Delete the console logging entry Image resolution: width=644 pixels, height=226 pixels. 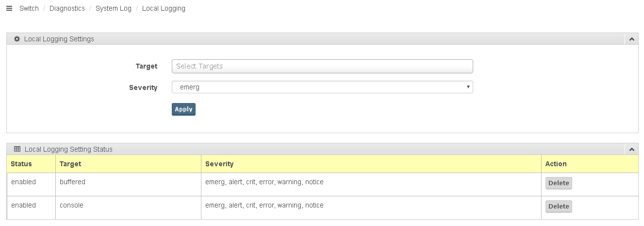[558, 207]
